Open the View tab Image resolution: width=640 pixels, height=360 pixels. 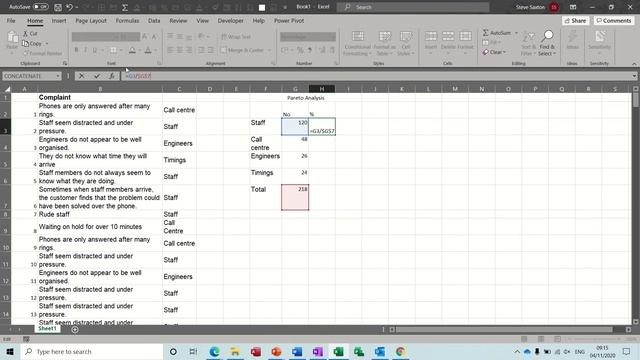point(202,20)
